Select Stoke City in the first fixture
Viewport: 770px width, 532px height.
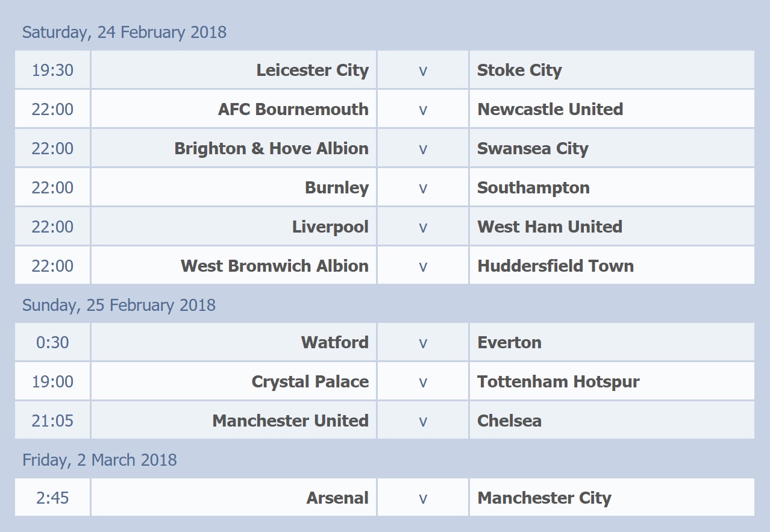point(519,70)
